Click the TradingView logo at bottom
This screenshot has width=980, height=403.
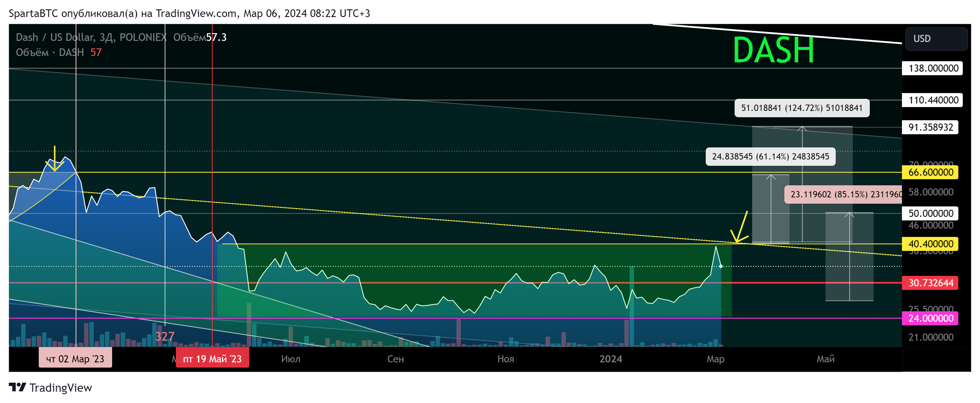coord(50,387)
